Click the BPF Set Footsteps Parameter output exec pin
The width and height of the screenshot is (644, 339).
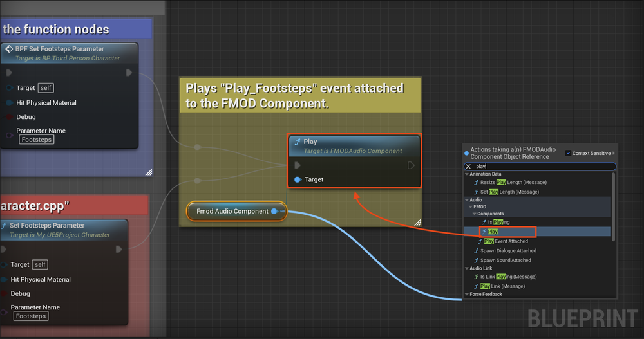pos(129,73)
